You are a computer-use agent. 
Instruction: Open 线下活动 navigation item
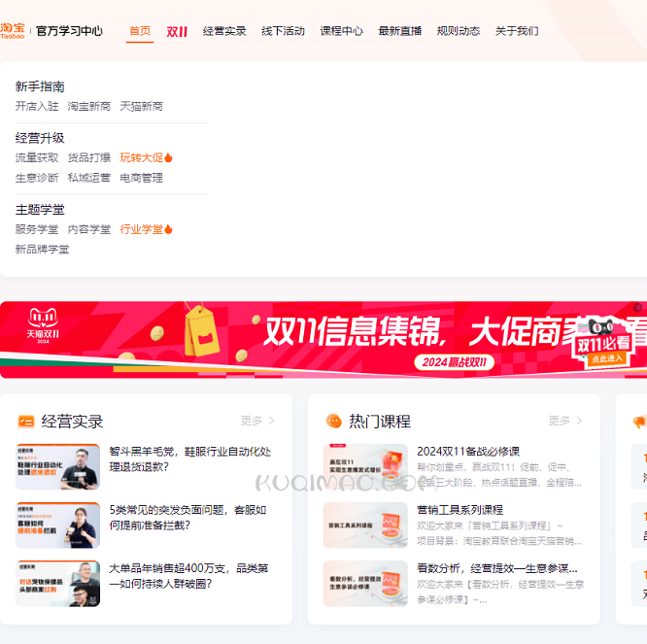283,31
